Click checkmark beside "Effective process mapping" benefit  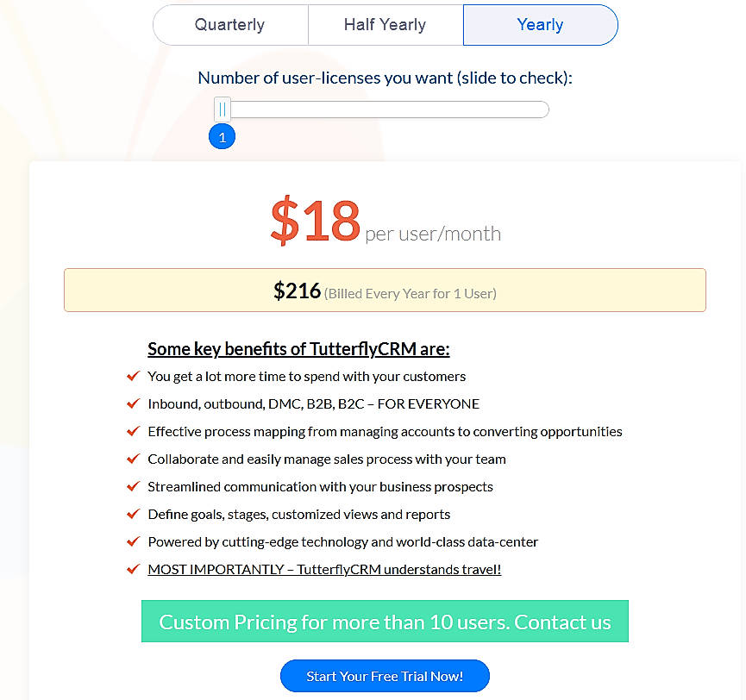pos(134,431)
